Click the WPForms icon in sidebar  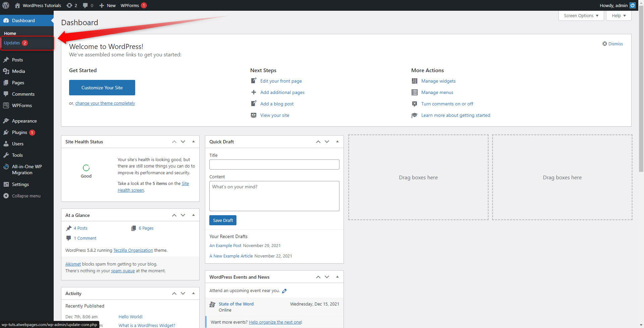tap(6, 105)
